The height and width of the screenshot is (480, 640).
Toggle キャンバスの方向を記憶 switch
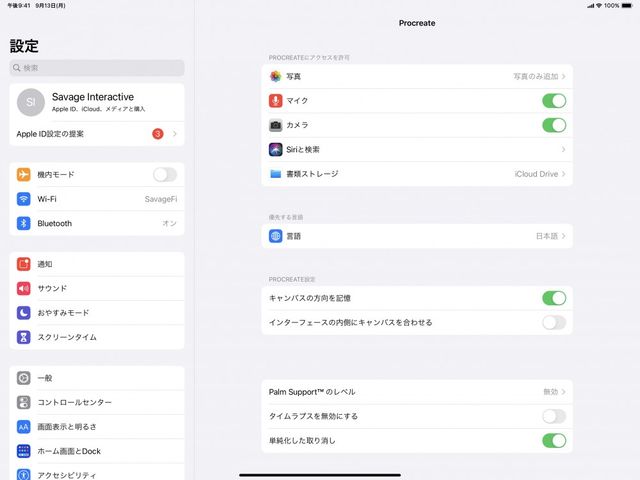point(554,298)
